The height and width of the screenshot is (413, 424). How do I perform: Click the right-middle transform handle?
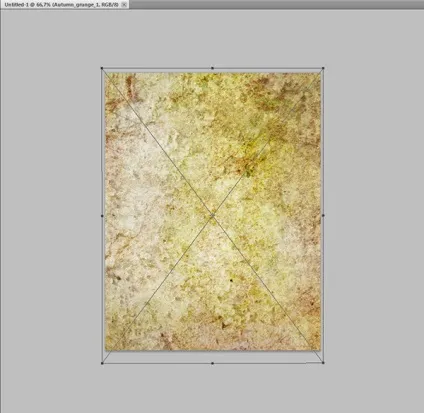click(323, 216)
